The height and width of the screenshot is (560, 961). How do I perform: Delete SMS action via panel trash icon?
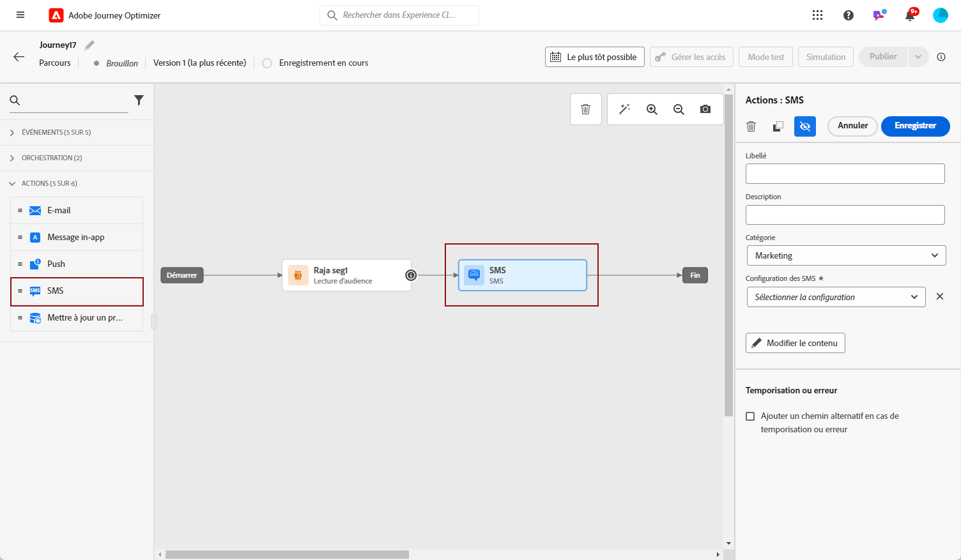pos(751,126)
